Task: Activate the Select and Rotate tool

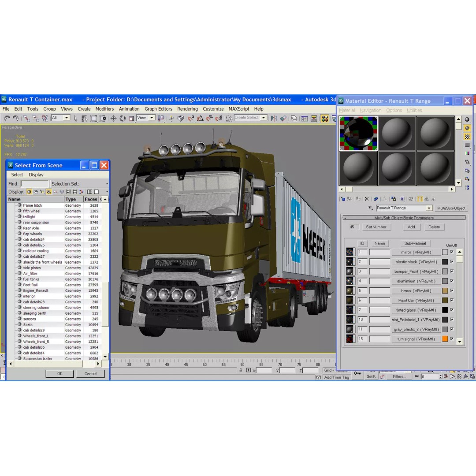Action: (x=123, y=119)
